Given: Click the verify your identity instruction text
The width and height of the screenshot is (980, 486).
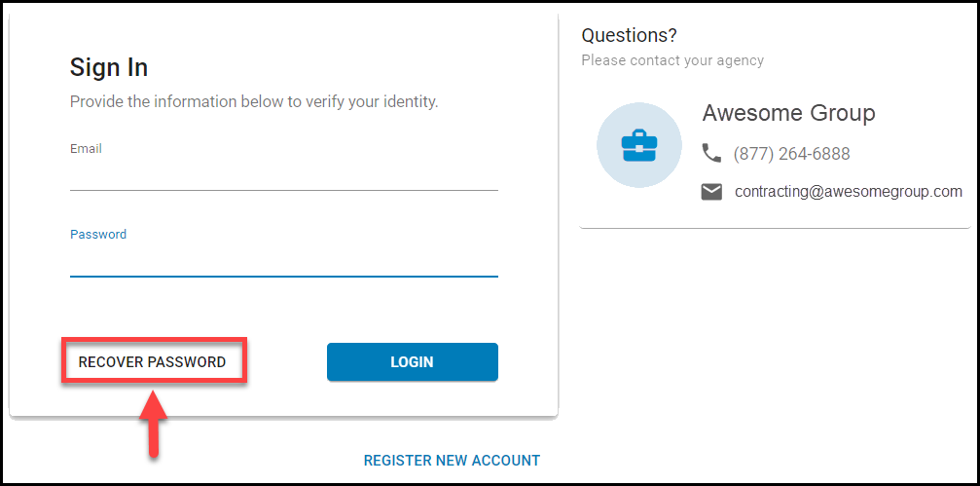Looking at the screenshot, I should tap(254, 102).
